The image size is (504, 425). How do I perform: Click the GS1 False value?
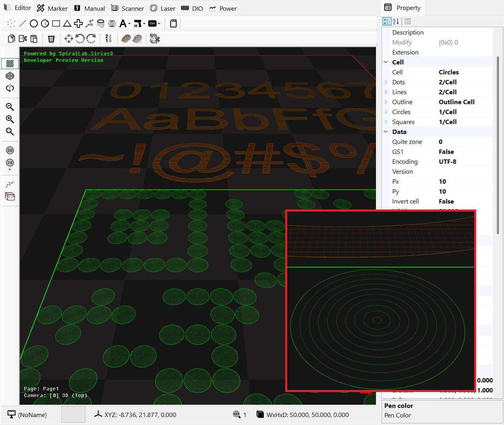coord(446,152)
